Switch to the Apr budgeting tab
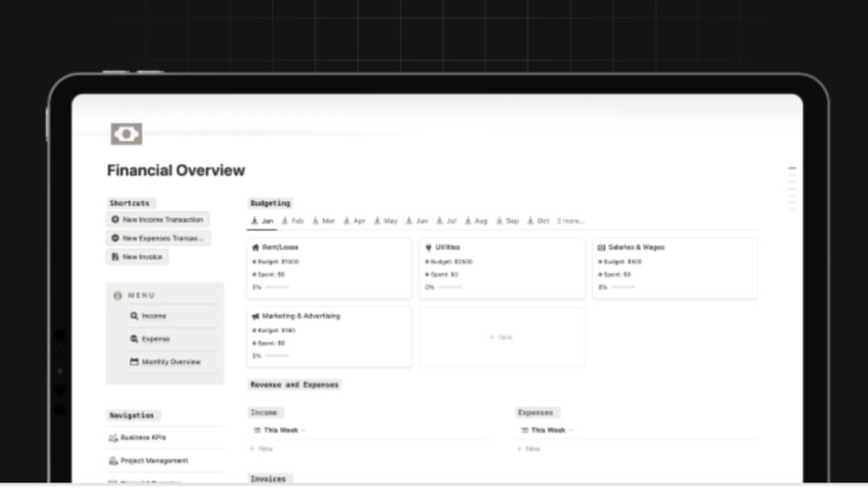This screenshot has height=488, width=868. coord(354,221)
